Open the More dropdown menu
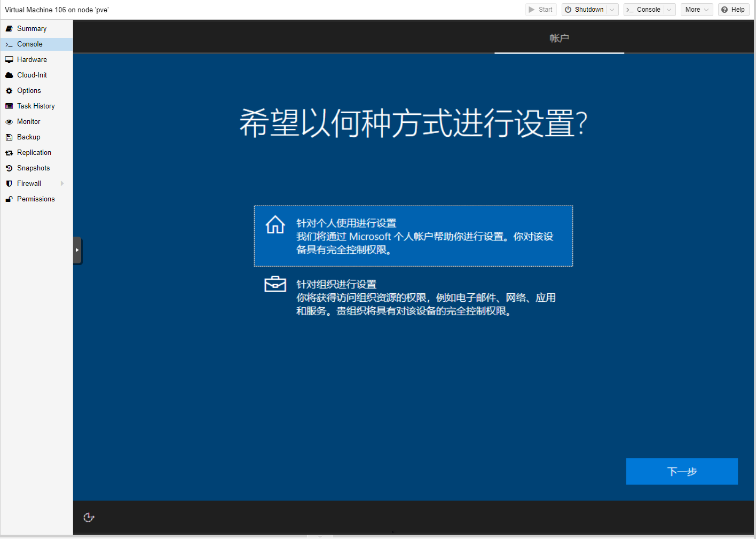Screen dimensions: 756x539 tap(696, 10)
